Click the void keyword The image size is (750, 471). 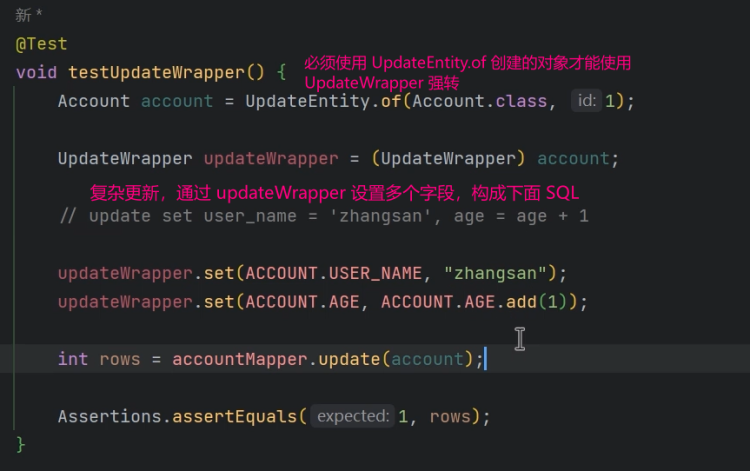pyautogui.click(x=36, y=73)
